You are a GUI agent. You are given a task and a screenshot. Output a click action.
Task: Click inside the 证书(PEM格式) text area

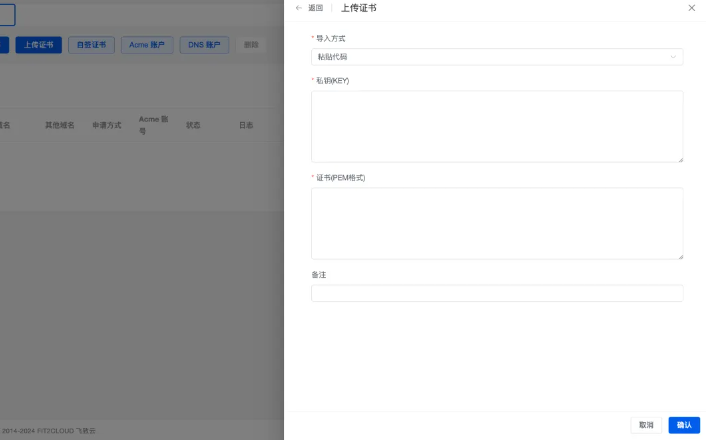pyautogui.click(x=497, y=223)
